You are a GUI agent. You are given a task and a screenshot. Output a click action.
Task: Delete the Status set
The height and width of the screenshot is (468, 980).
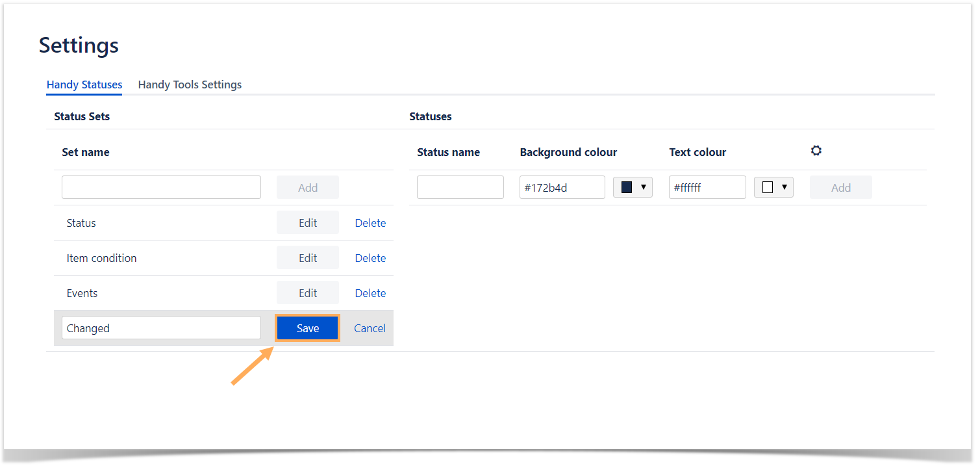point(370,223)
